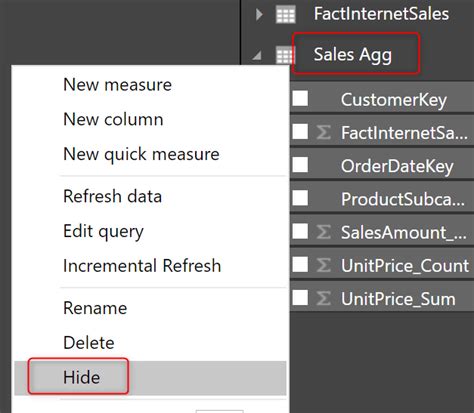Click the FactInternetSa... field name
The height and width of the screenshot is (413, 474).
click(x=404, y=133)
